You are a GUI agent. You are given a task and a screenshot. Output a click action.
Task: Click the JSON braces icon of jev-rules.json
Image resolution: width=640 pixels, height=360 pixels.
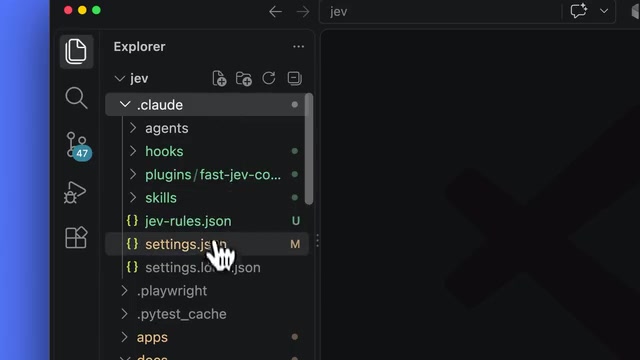132,221
